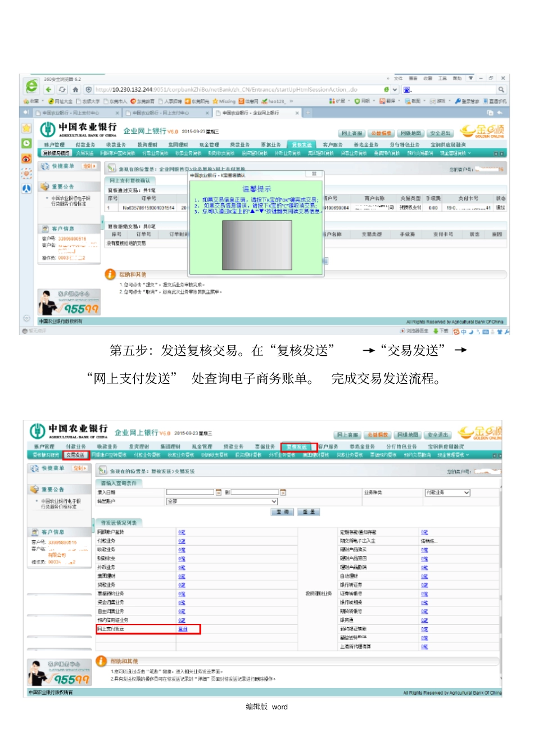Viewport: 534px width, 756px height.
Task: Close the K宝 confirmation popup dialog
Action: point(315,174)
